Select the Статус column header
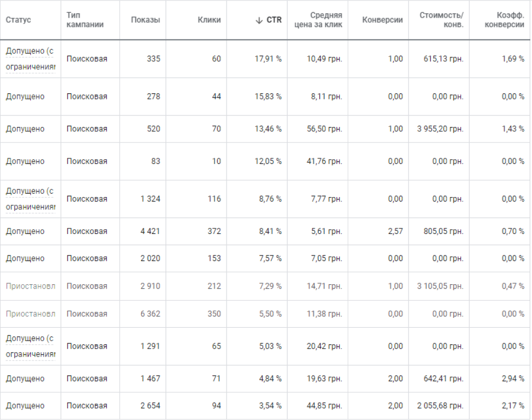This screenshot has width=532, height=420. click(x=18, y=20)
